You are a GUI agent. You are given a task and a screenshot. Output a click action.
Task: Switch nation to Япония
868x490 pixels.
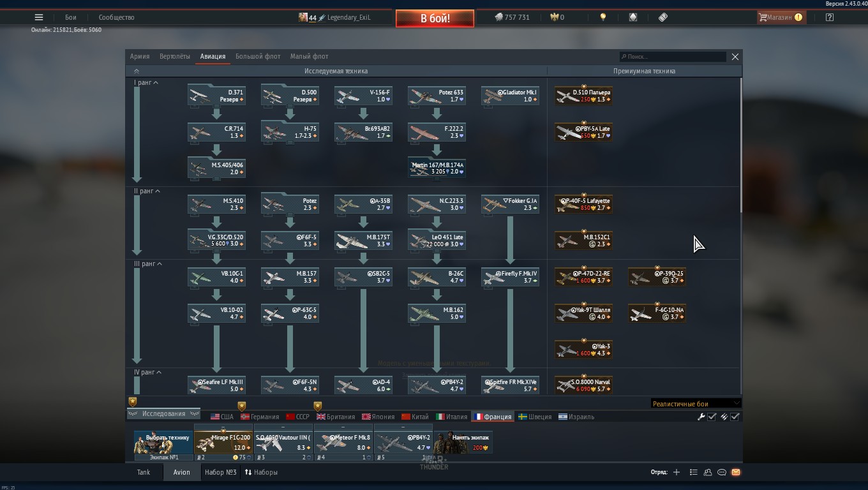coord(378,417)
